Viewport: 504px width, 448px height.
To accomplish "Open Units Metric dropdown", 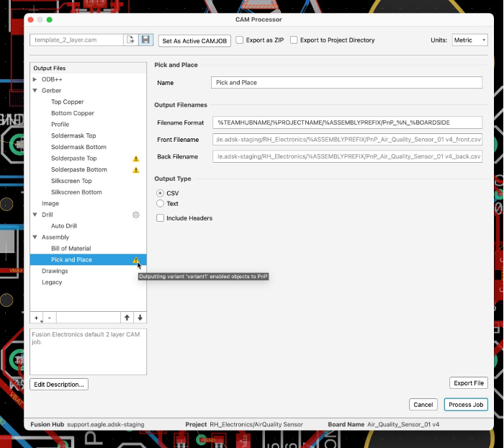I will coord(470,40).
